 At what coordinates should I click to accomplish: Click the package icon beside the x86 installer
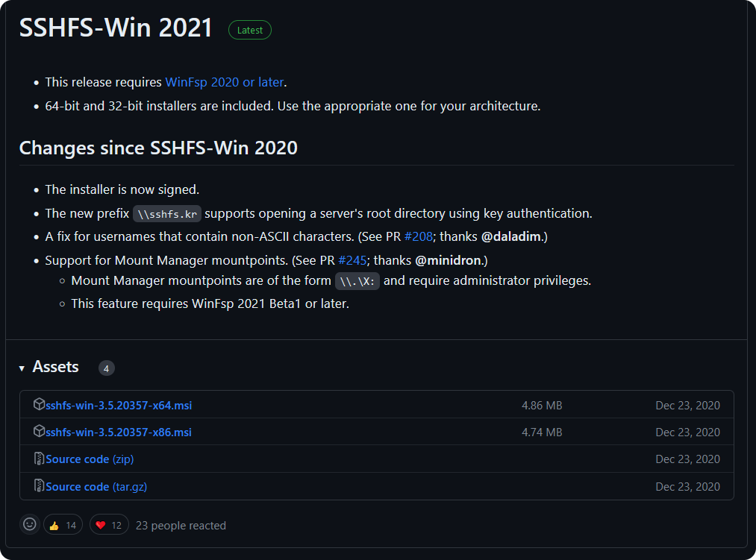(39, 432)
